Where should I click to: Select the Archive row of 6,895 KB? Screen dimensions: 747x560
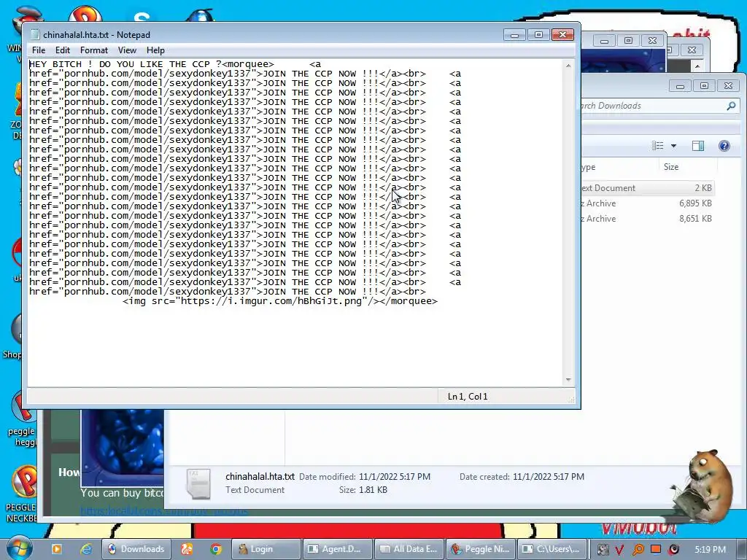click(x=647, y=203)
